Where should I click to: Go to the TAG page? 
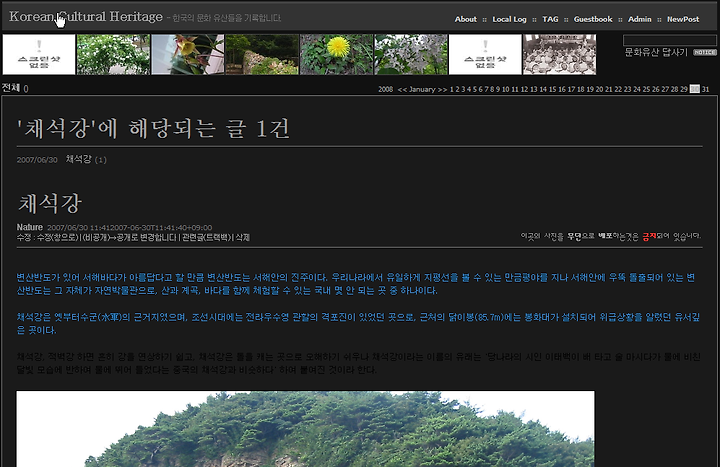tap(550, 19)
